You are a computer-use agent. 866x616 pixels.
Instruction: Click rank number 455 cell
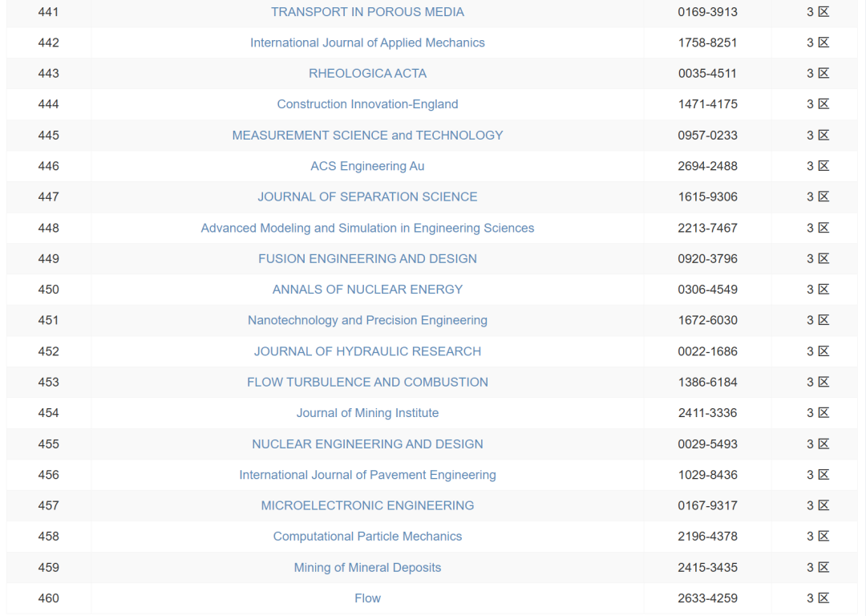(49, 444)
